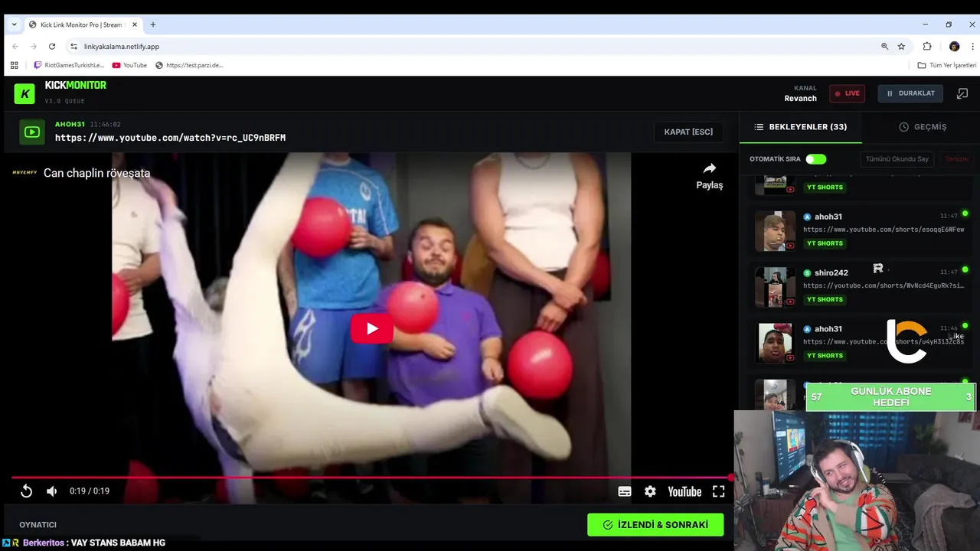The width and height of the screenshot is (980, 551).
Task: Enter fullscreen on the YouTube player
Action: 718,491
